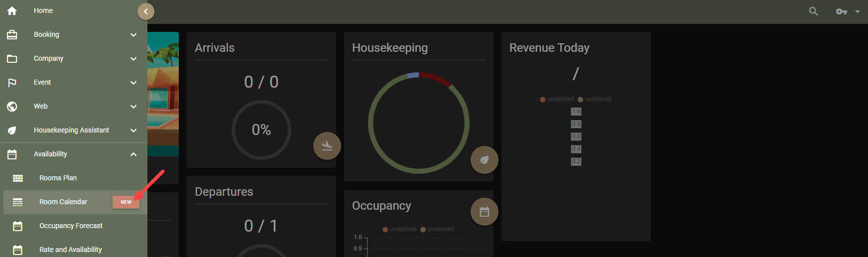Screen dimensions: 868x257
Task: Click the Arrivals 0 / 0 count
Action: [x=261, y=82]
